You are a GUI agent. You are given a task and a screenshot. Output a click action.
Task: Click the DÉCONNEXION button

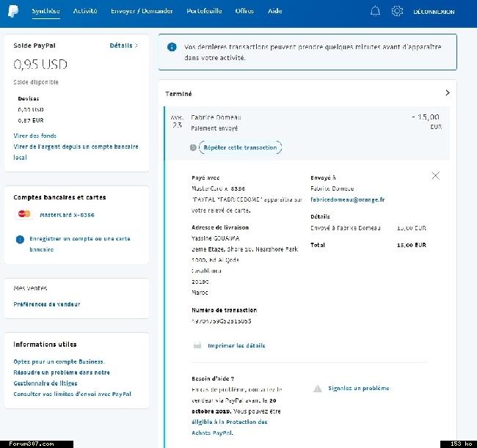[434, 12]
